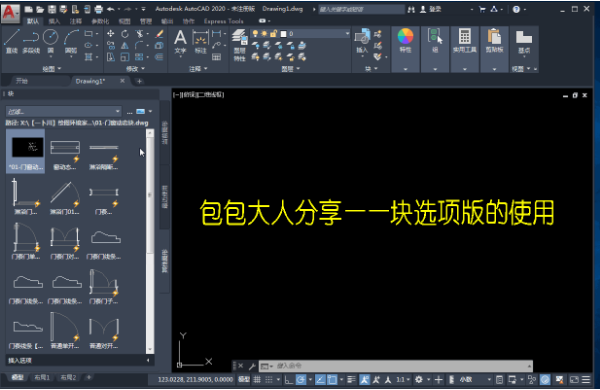Select the Line (直线) drawing tool
The height and width of the screenshot is (390, 600).
click(11, 41)
